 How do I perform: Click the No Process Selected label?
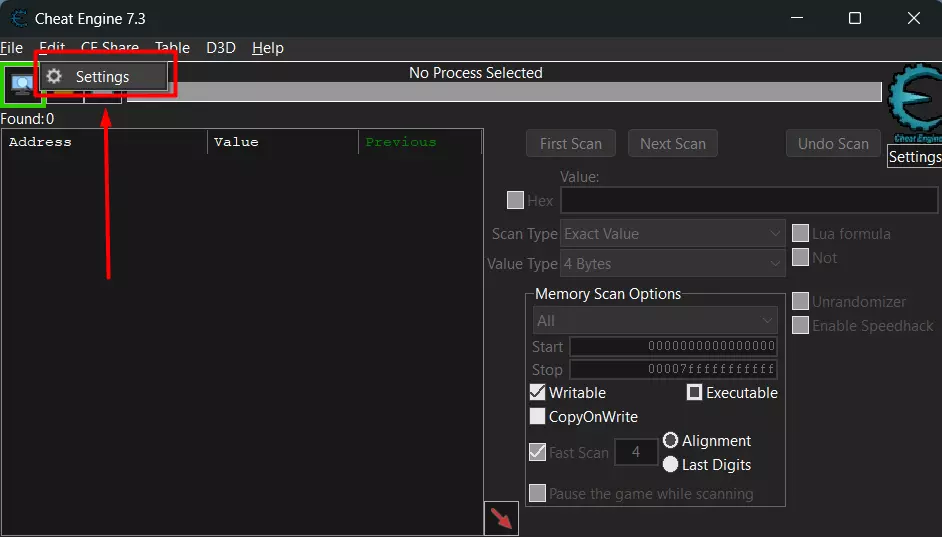pos(476,73)
